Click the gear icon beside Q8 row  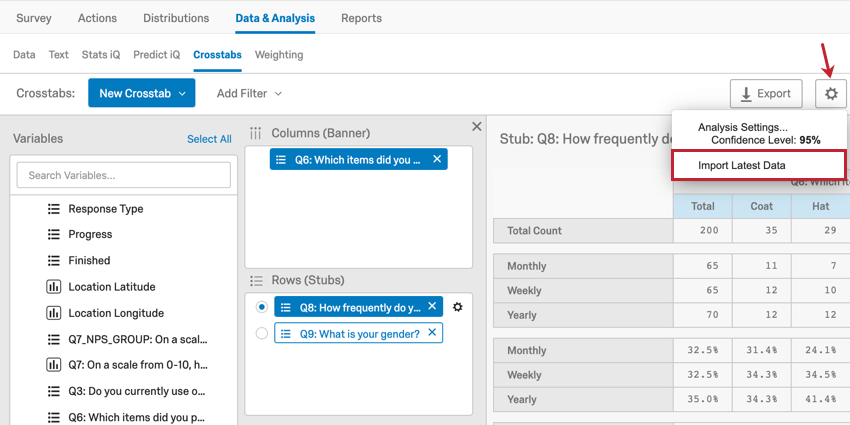click(458, 307)
